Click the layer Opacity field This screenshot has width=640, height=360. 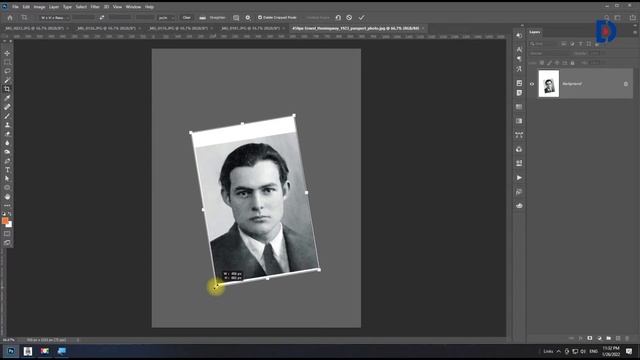point(595,53)
